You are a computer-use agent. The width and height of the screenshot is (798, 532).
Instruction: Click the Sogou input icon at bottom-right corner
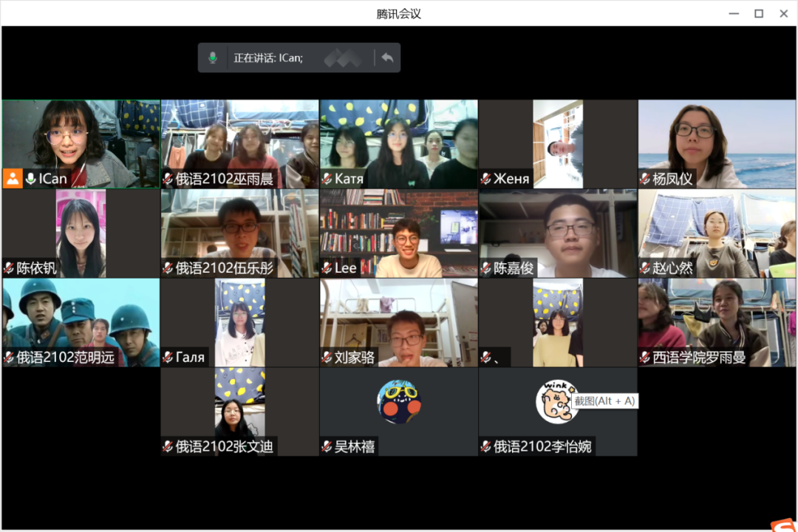(x=783, y=524)
